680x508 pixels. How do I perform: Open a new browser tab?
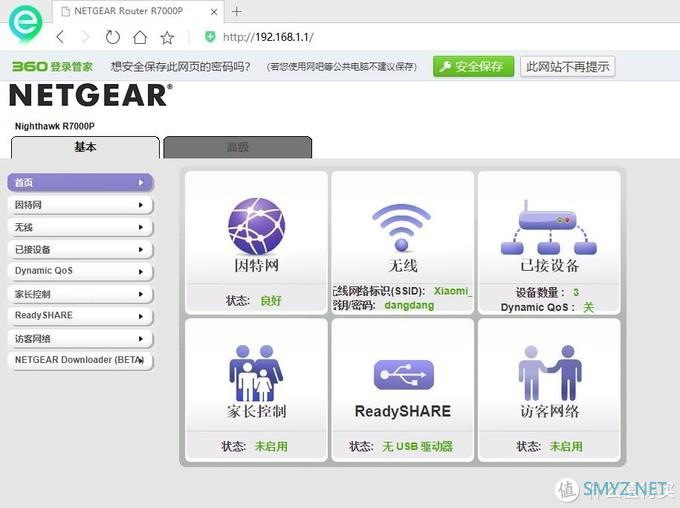(237, 11)
